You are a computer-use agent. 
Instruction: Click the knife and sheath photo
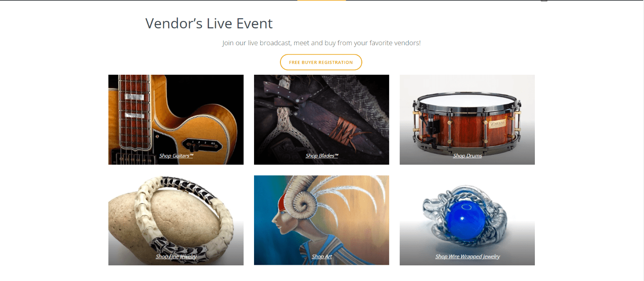(x=322, y=119)
